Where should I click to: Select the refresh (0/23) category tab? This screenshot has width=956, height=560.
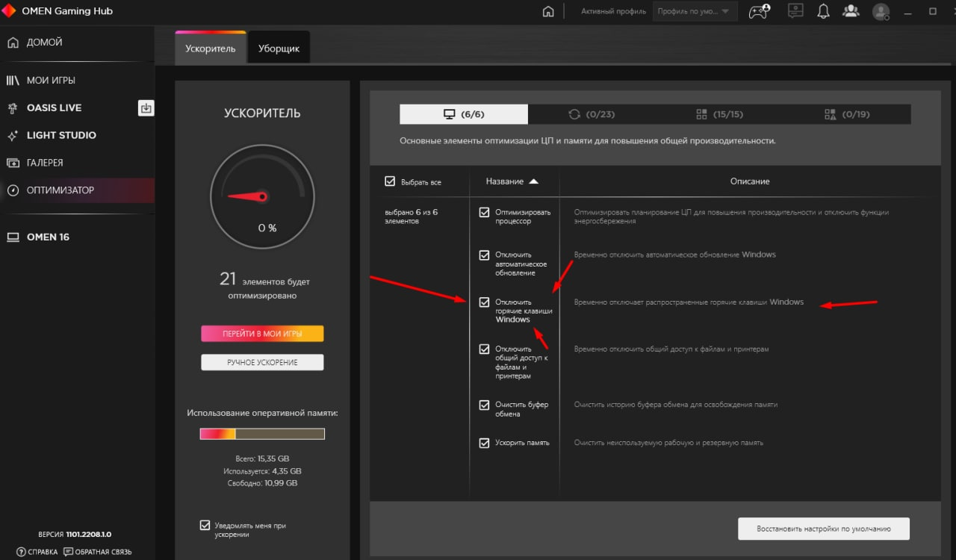(x=592, y=114)
